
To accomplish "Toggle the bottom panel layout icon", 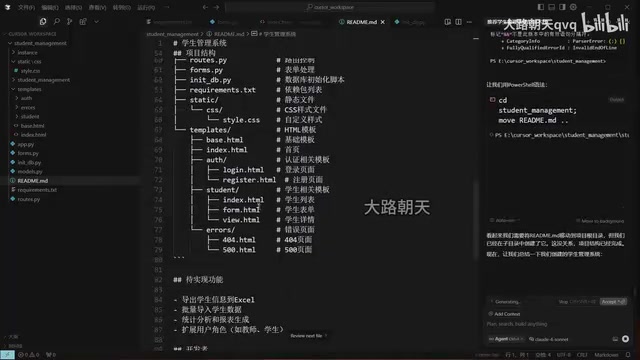I will click(551, 7).
